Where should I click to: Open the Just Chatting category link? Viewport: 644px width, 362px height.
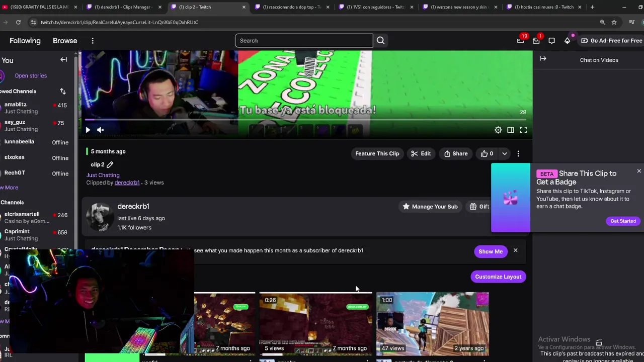(103, 175)
